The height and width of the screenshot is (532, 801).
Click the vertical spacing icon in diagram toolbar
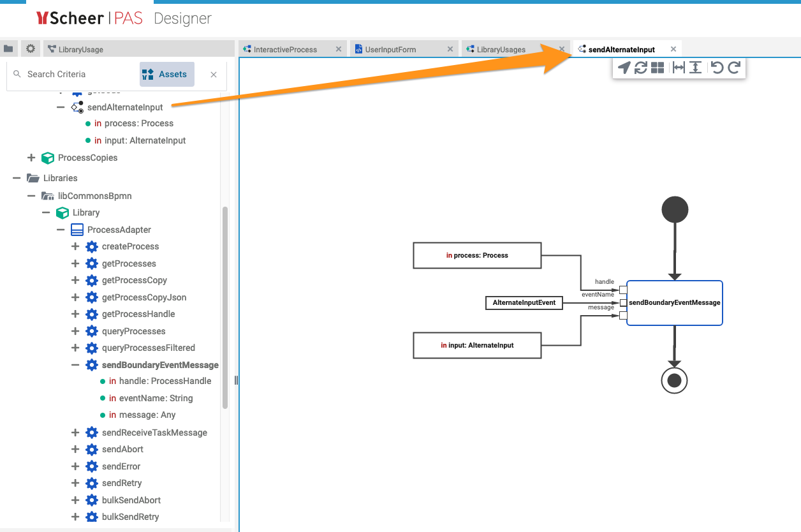pyautogui.click(x=695, y=68)
